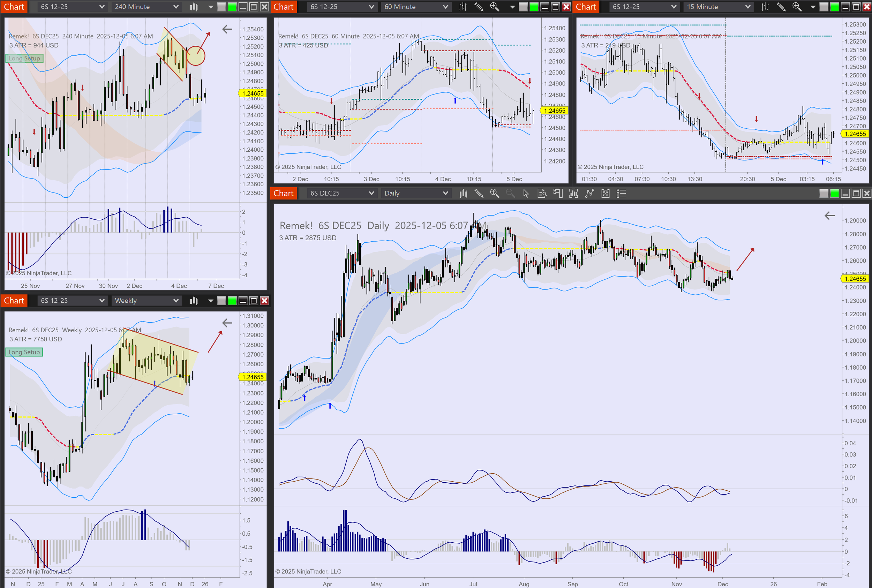The width and height of the screenshot is (872, 588).
Task: Expand toolbar overflow arrow on 60 Minute chart
Action: click(x=512, y=7)
